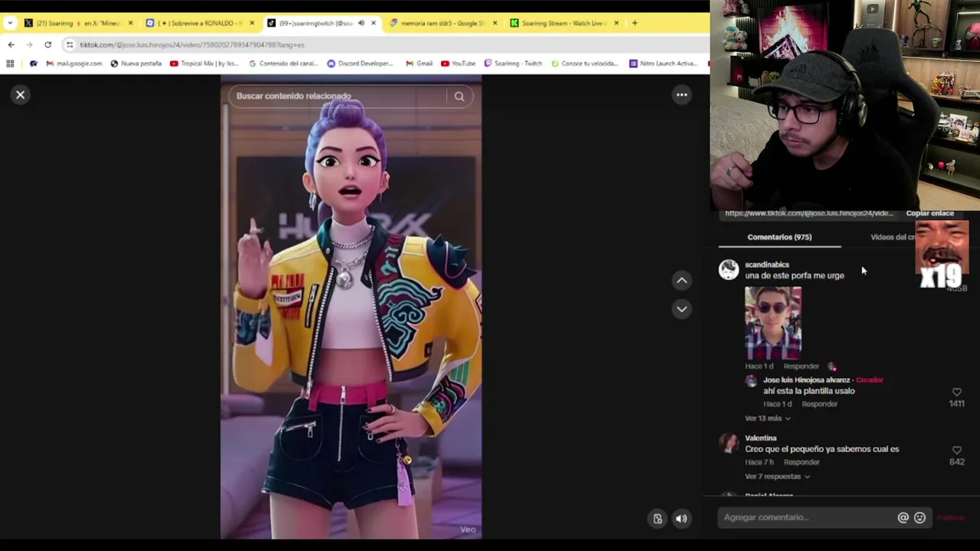Viewport: 980px width, 551px height.
Task: Open a new browser tab
Action: tap(635, 23)
